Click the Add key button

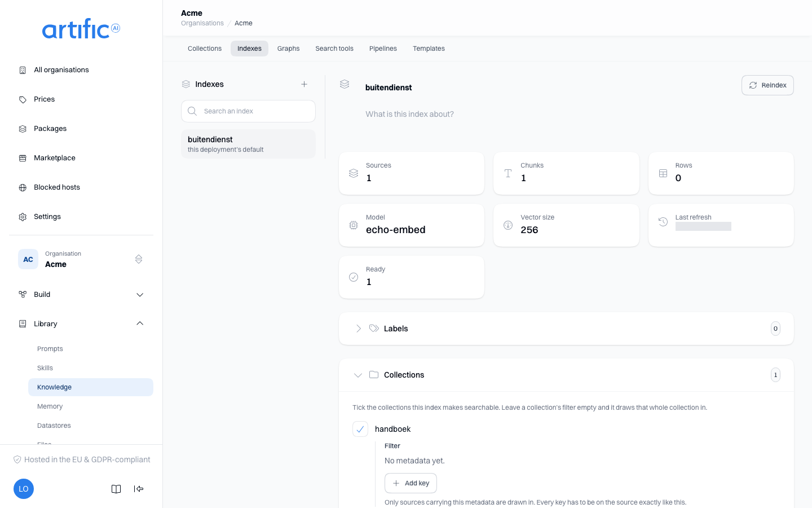tap(411, 483)
